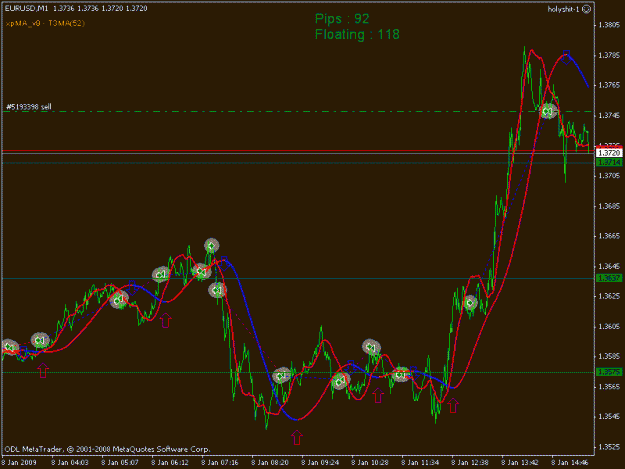Screen dimensions: 625x469
Task: Click the '8 Jan 10:28' time axis label
Action: point(369,463)
